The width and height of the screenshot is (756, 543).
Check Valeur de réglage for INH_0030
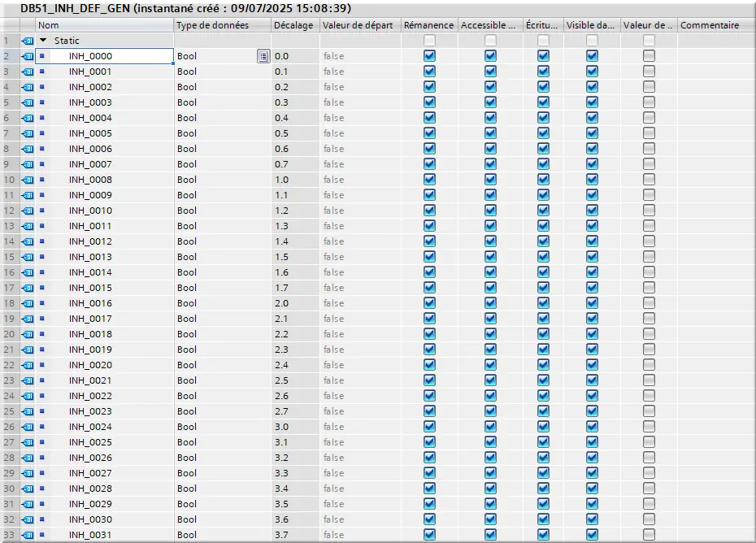coord(649,519)
